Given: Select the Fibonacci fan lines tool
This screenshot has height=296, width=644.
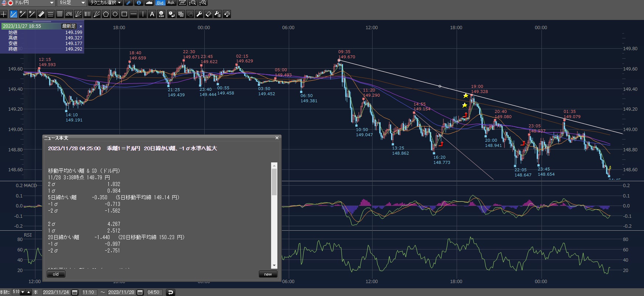Looking at the screenshot, I should tap(78, 14).
